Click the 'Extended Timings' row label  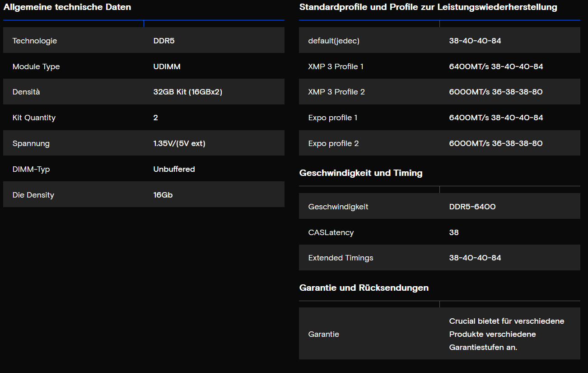[x=341, y=258]
